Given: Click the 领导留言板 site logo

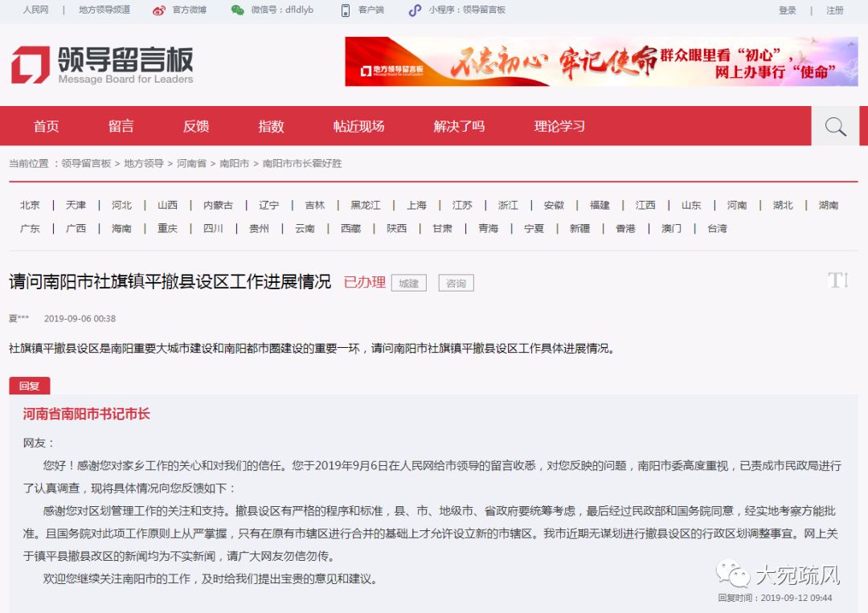Looking at the screenshot, I should click(x=102, y=64).
